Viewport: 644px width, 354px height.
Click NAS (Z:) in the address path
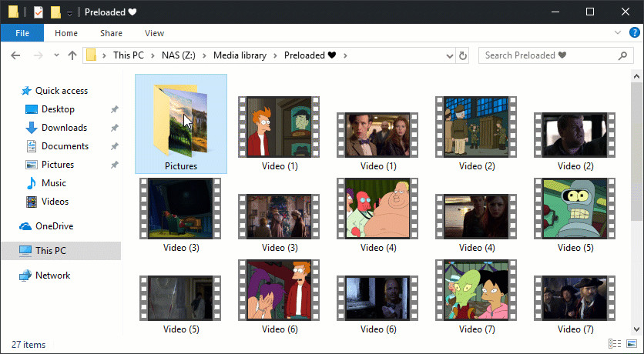coord(179,55)
